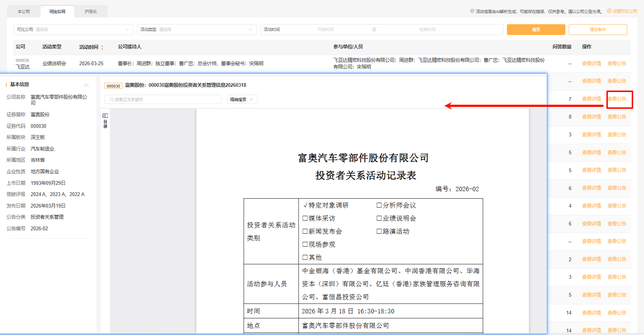Click the 000030 stock code tag

tap(113, 86)
